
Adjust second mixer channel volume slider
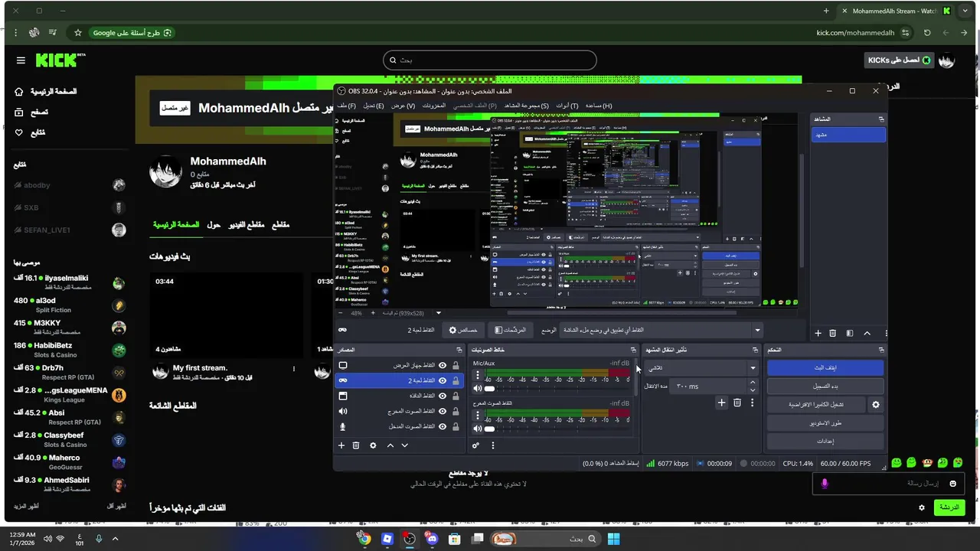click(x=489, y=429)
